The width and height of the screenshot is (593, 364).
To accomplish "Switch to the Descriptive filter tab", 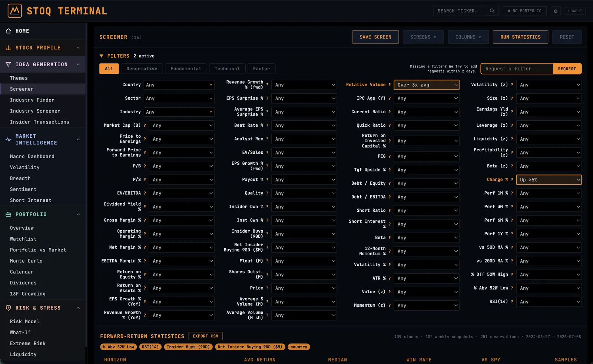I will click(x=142, y=69).
